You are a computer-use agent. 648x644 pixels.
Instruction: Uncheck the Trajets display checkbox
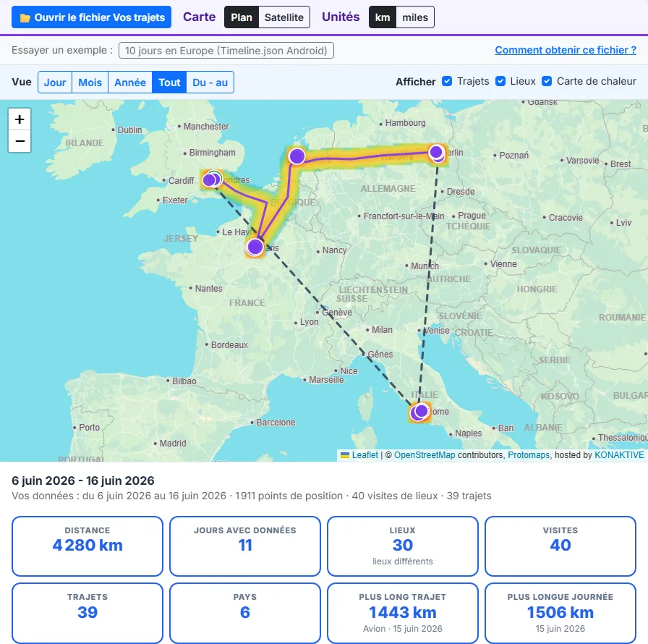447,81
